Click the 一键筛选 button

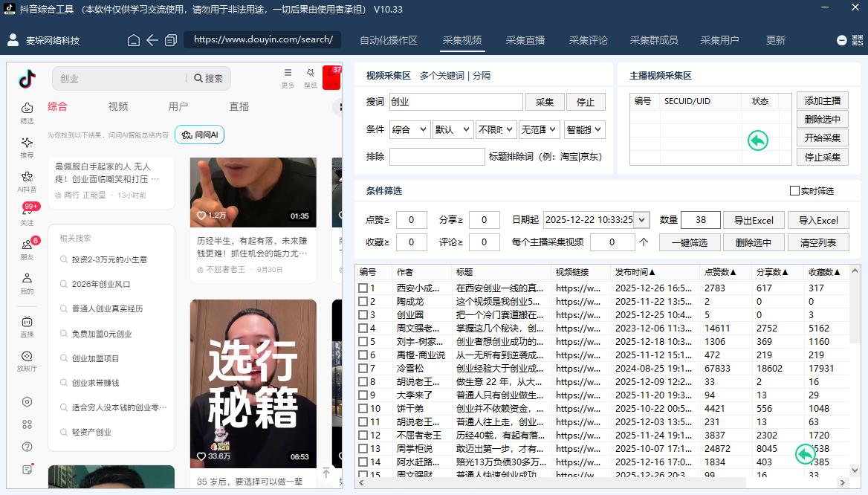(688, 242)
